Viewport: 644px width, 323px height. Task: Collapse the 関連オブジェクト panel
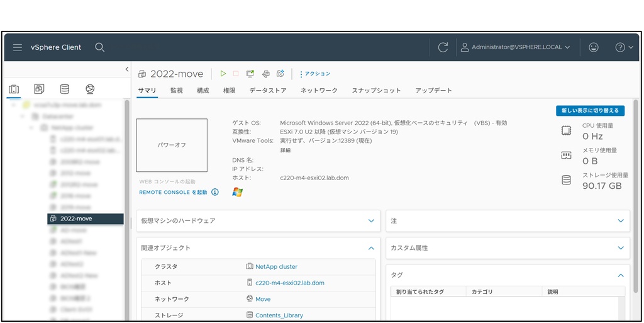[371, 248]
